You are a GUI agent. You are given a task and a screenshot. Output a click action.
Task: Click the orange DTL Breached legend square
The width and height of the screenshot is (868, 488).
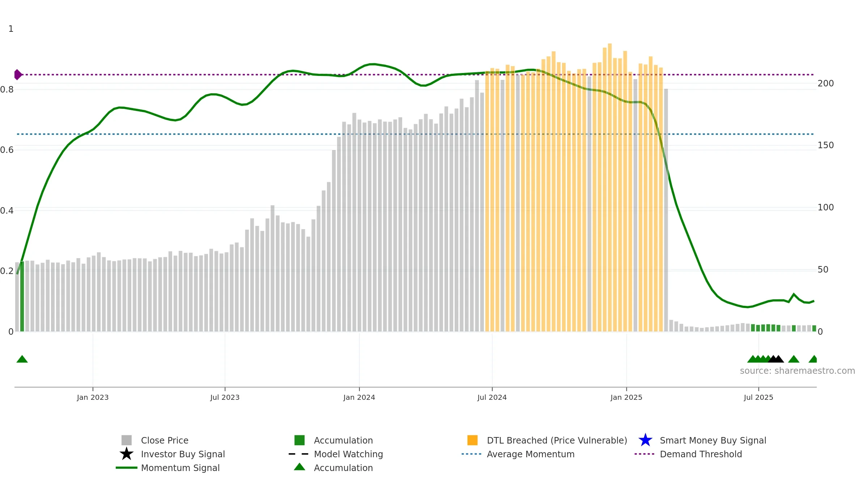[x=472, y=440]
